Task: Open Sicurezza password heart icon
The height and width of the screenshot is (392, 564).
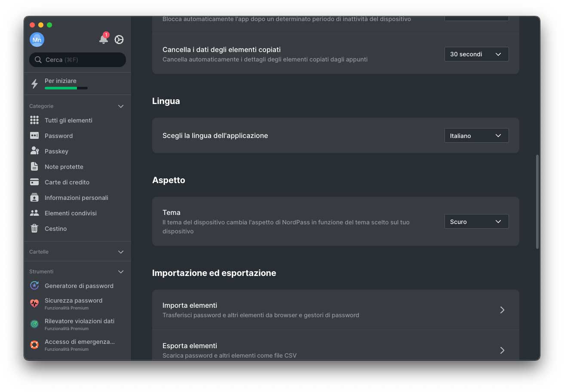Action: [x=34, y=303]
